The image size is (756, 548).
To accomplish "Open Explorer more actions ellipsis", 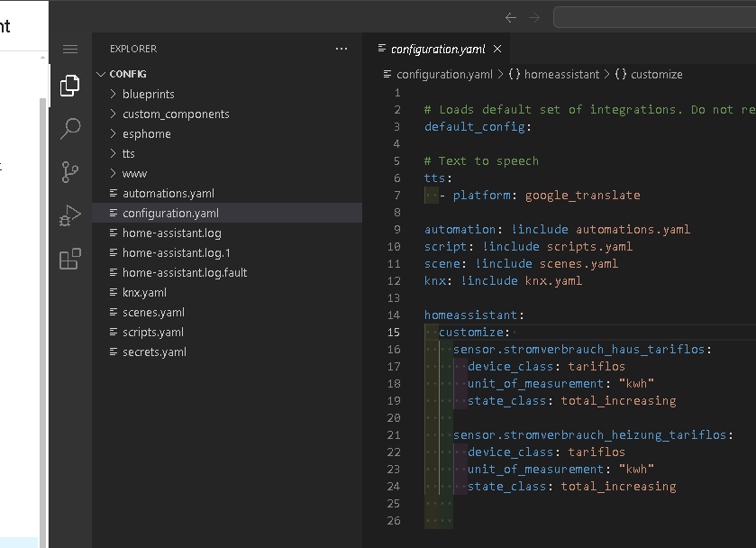I will pyautogui.click(x=342, y=49).
